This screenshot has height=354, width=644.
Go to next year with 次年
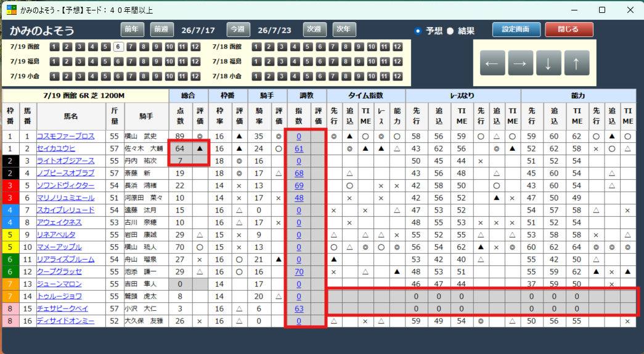(x=344, y=30)
